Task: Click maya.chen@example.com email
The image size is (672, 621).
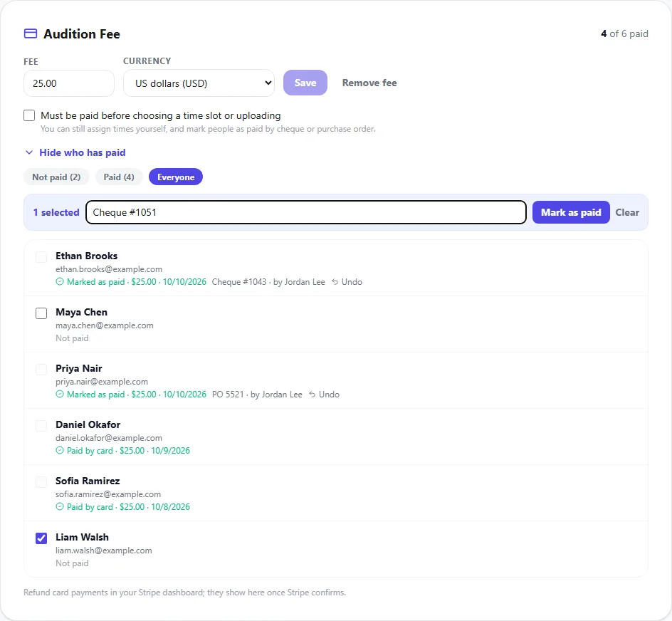Action: pos(105,325)
